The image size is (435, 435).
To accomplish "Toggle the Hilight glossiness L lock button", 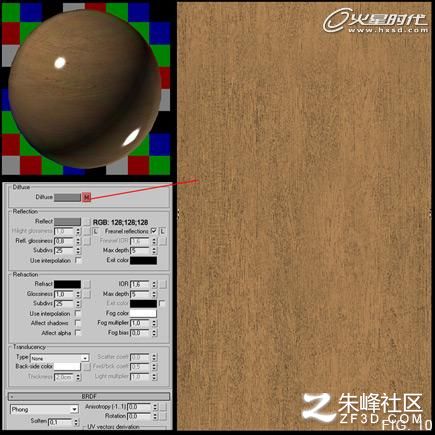I will click(x=96, y=231).
